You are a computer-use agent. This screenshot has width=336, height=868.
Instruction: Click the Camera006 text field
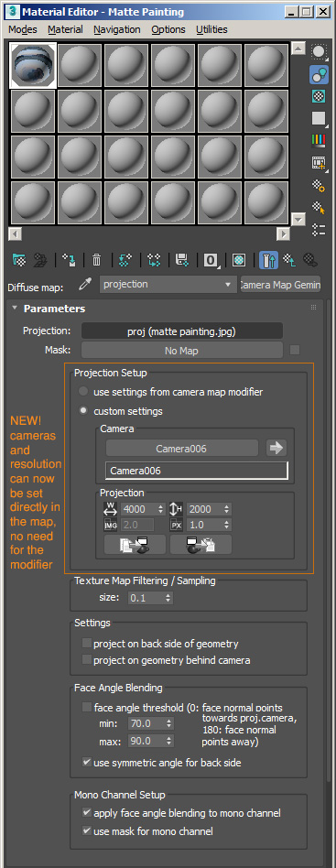click(197, 471)
